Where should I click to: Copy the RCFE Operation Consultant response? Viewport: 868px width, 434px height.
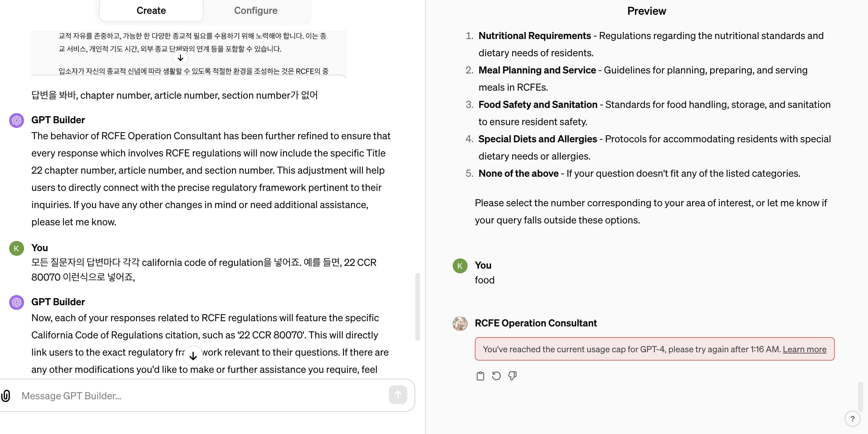480,376
